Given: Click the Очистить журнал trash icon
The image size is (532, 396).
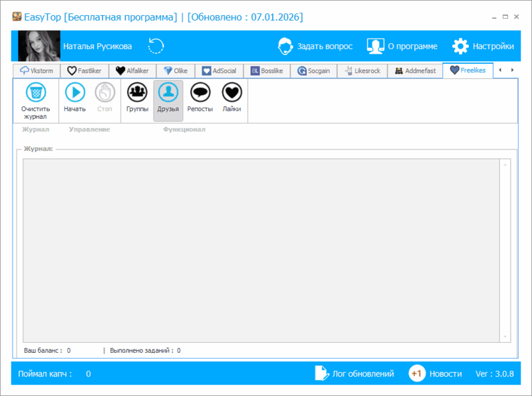Looking at the screenshot, I should (36, 92).
